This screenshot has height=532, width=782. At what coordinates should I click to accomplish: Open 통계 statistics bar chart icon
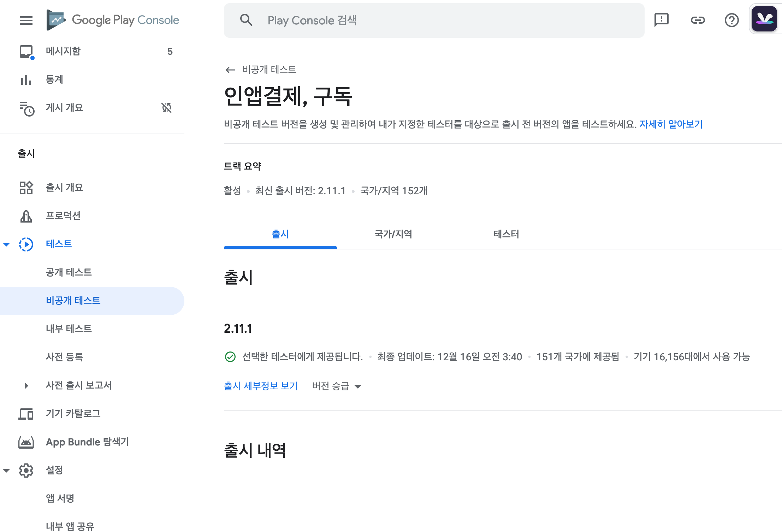tap(26, 80)
